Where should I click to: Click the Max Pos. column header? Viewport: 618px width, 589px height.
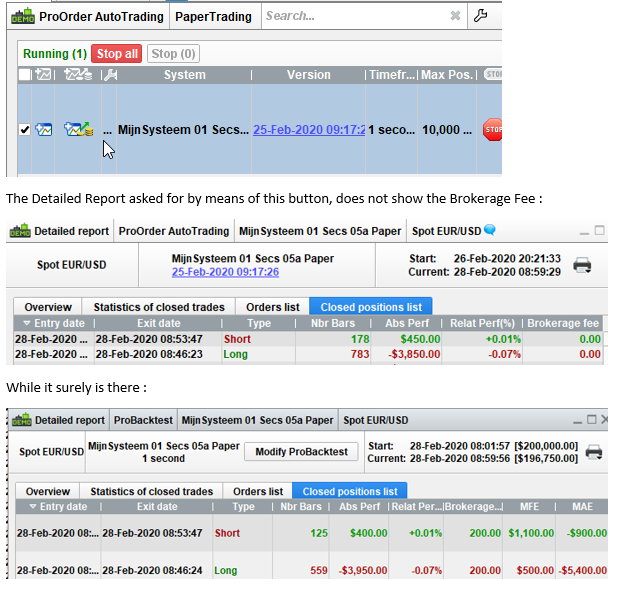click(447, 75)
